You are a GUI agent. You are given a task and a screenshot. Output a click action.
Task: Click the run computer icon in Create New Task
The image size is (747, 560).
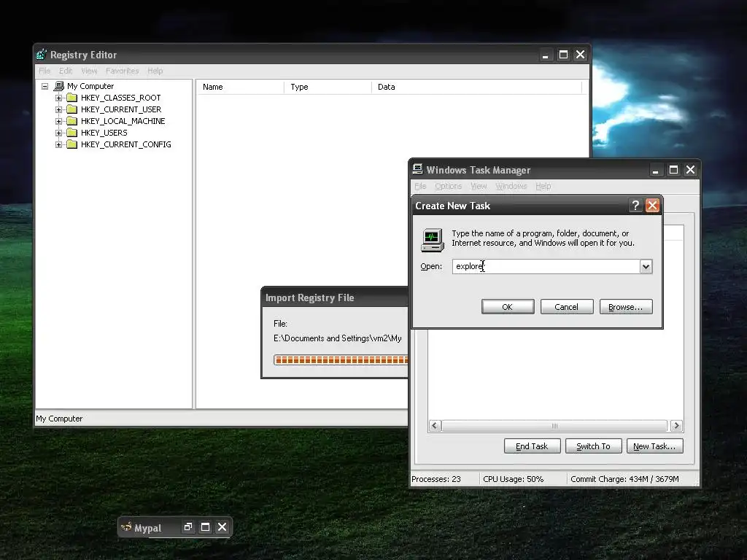tap(433, 240)
